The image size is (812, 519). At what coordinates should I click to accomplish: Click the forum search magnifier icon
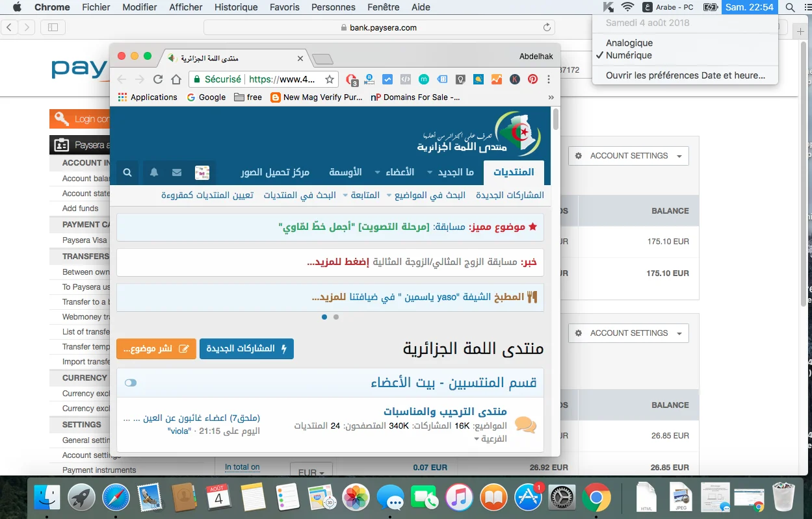pyautogui.click(x=127, y=173)
